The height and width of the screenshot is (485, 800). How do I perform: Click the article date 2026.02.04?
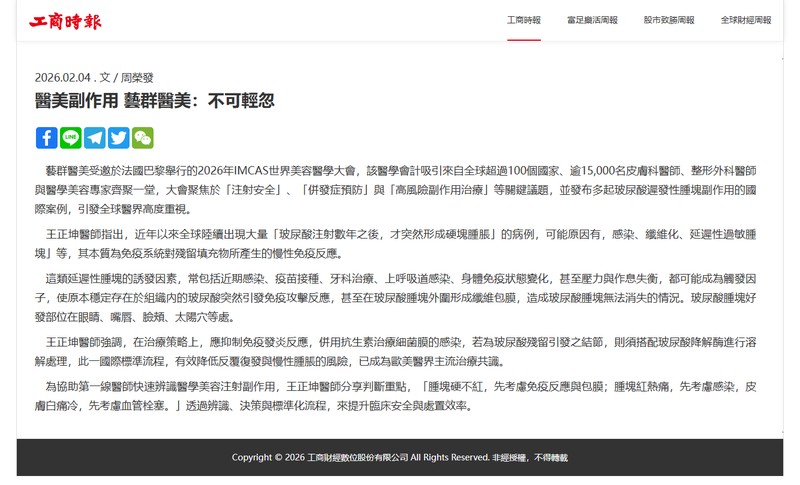coord(64,77)
